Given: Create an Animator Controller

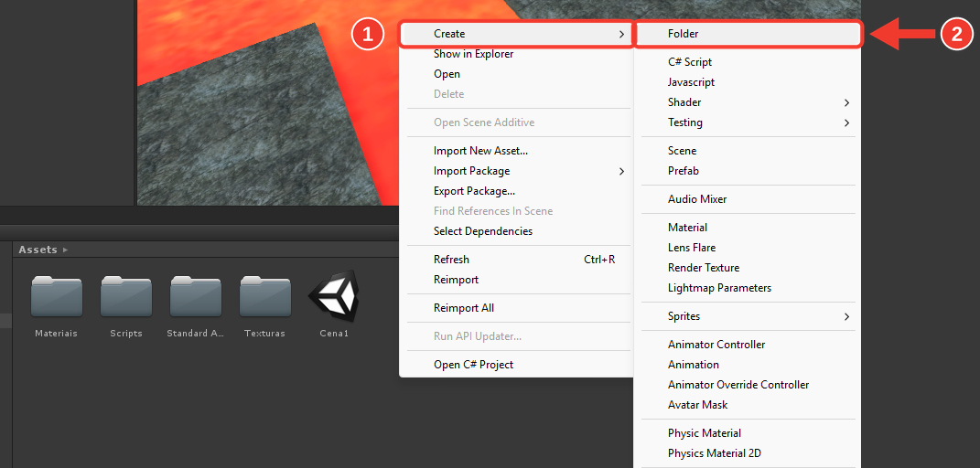Looking at the screenshot, I should pos(748,345).
